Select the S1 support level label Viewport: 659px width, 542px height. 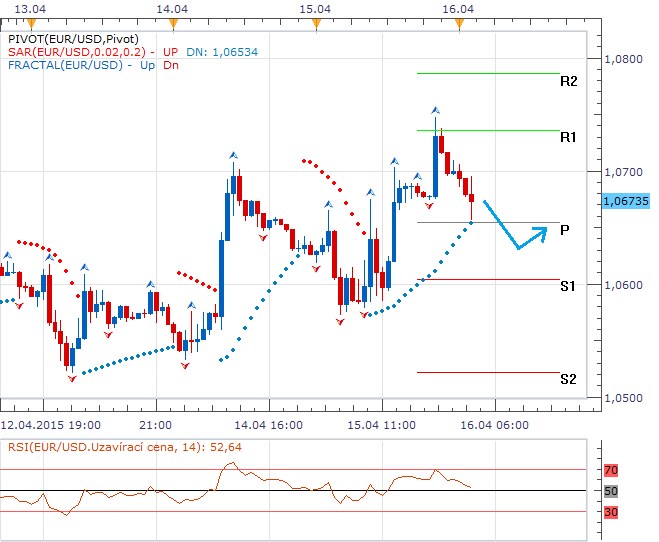[568, 286]
